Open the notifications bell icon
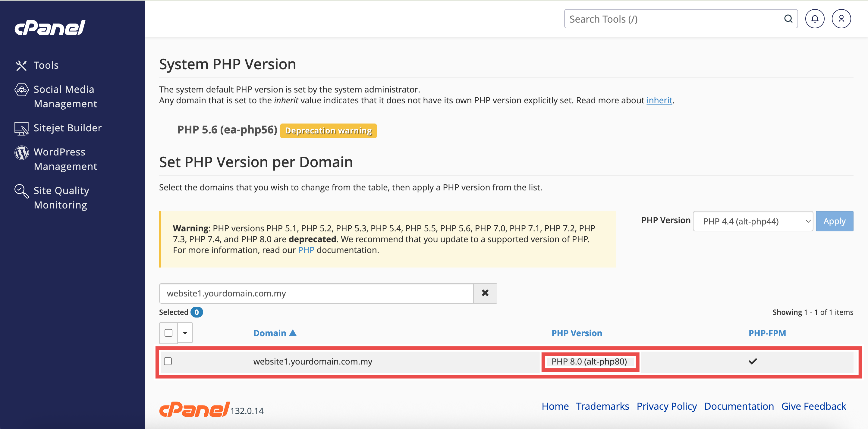Image resolution: width=868 pixels, height=429 pixels. coord(814,19)
